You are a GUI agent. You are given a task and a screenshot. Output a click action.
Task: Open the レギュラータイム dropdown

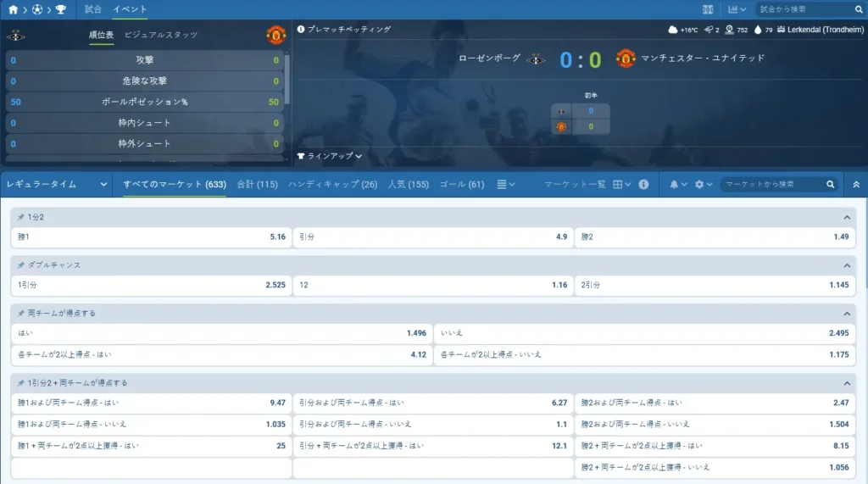coord(57,185)
